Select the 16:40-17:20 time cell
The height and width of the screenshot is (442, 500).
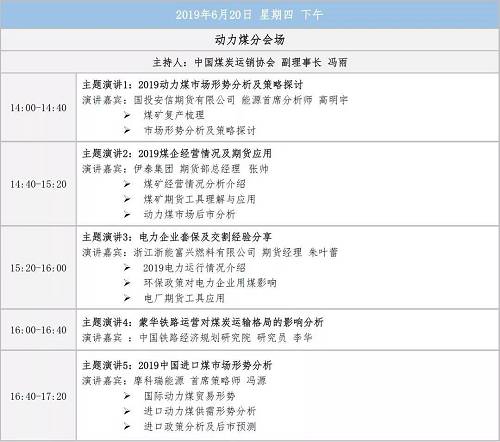38,396
